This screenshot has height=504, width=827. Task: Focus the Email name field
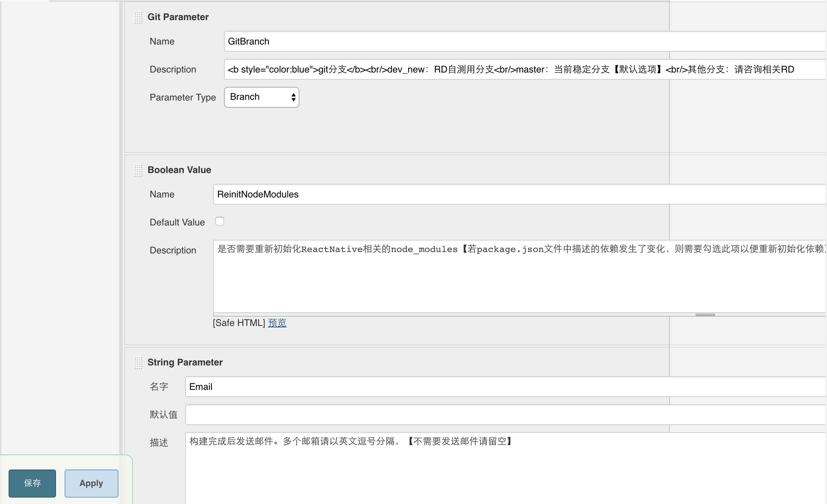tap(506, 387)
